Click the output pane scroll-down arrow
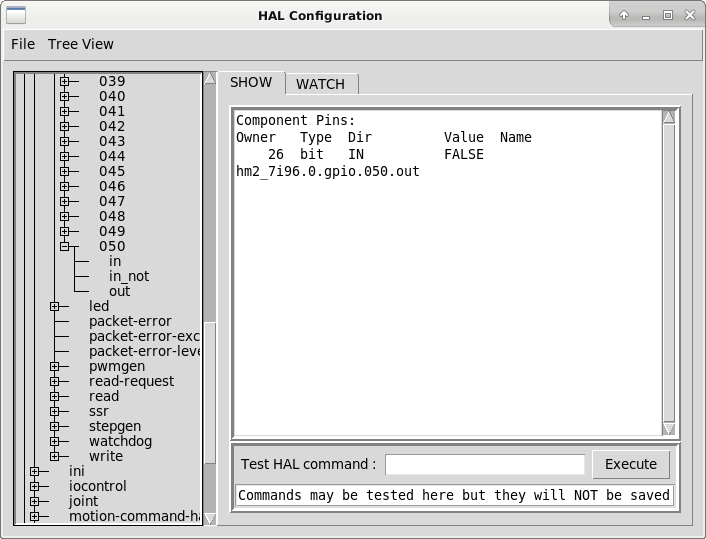This screenshot has width=706, height=539. (669, 429)
